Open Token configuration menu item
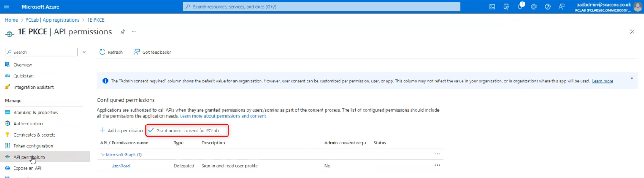Viewport: 644px width, 178px height. [x=33, y=146]
